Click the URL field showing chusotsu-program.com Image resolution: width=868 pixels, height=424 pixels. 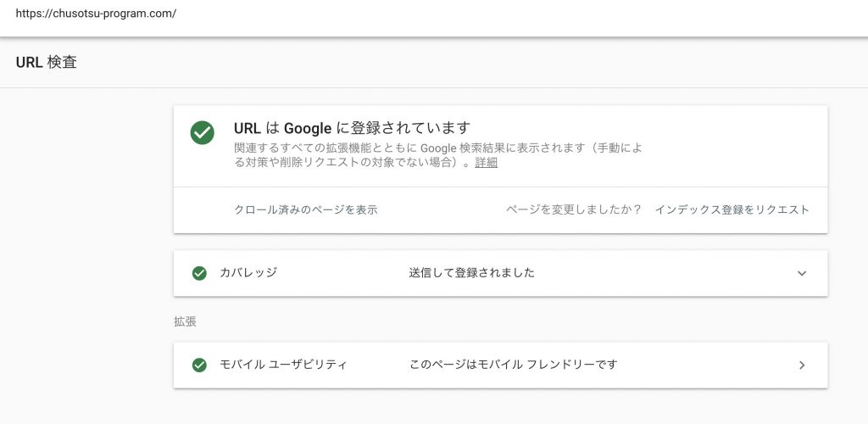(x=97, y=14)
